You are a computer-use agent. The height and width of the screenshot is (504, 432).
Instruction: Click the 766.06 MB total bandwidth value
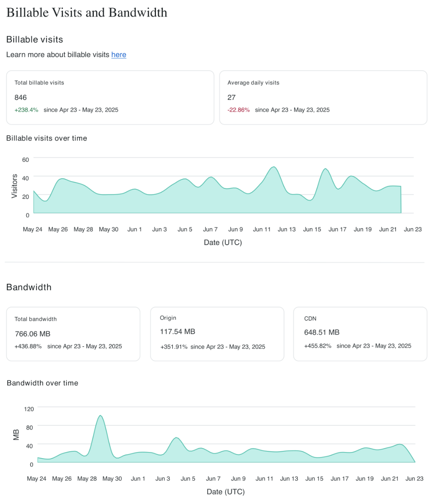coord(32,334)
